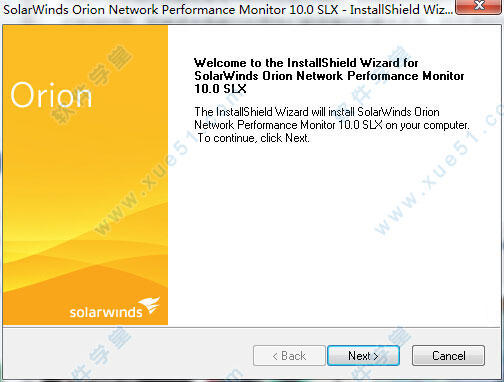The image size is (504, 382).
Task: Close the installer window with X
Action: click(479, 6)
